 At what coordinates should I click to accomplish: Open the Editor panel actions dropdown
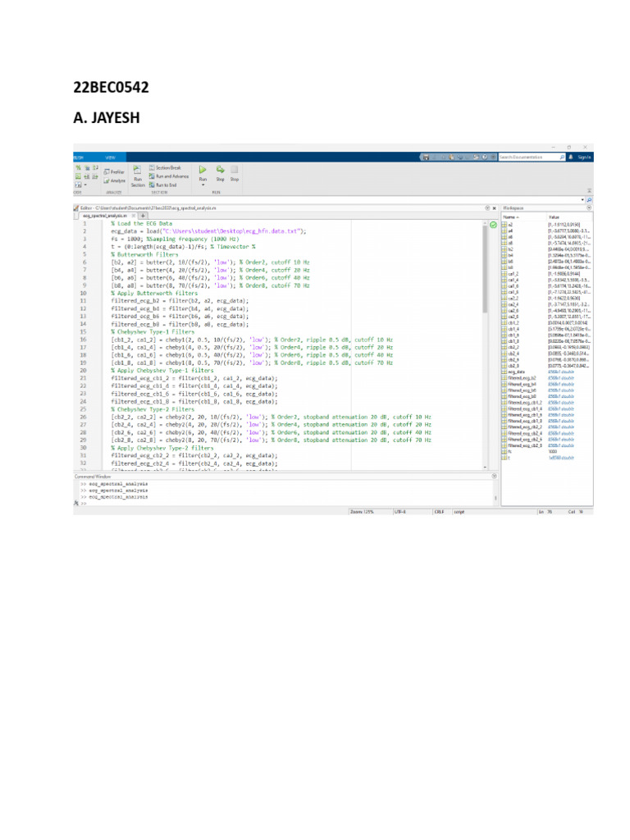pyautogui.click(x=487, y=208)
